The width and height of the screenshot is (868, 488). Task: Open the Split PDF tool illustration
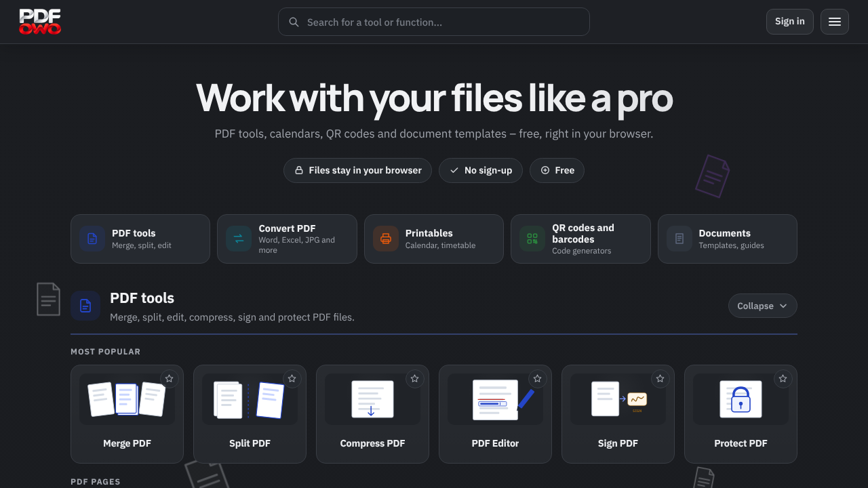tap(250, 399)
